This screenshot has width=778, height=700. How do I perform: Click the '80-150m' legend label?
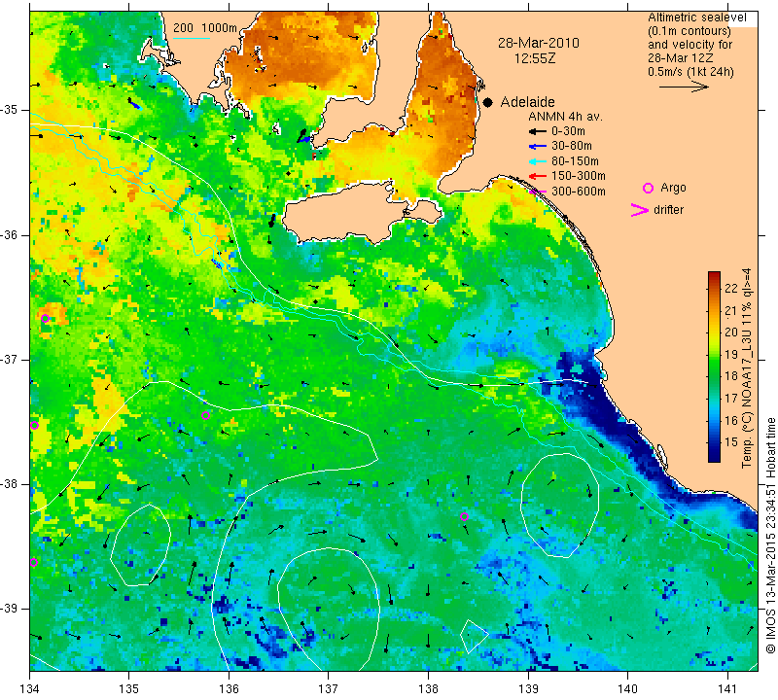tap(575, 161)
